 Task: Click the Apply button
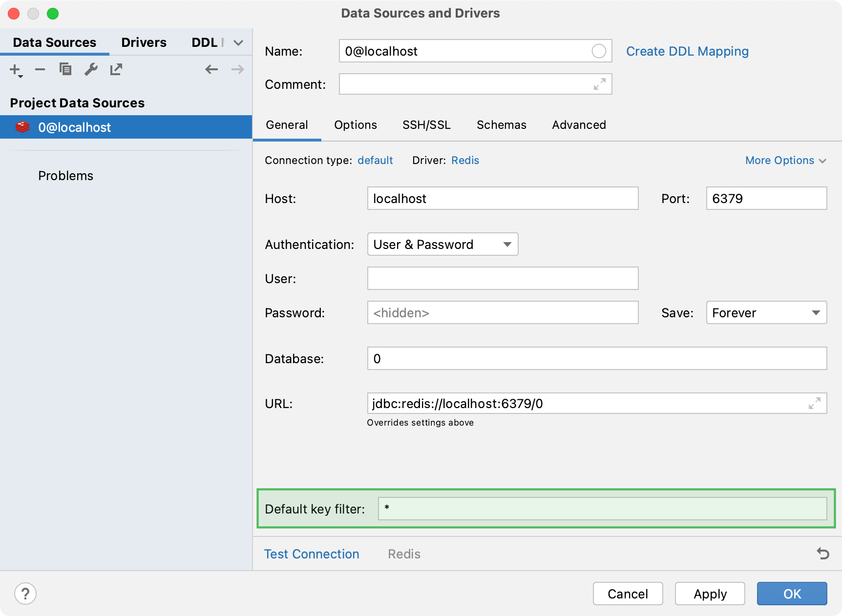(x=710, y=594)
